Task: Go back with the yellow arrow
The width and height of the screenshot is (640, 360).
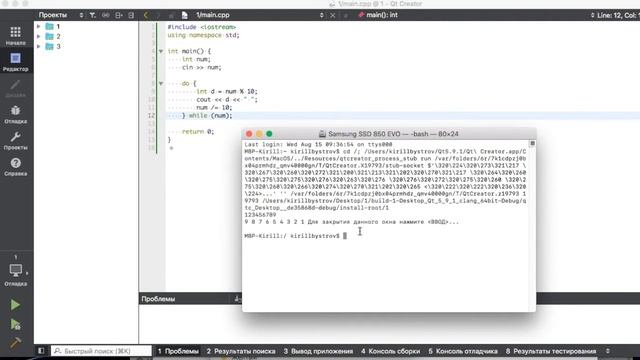Action: 146,15
